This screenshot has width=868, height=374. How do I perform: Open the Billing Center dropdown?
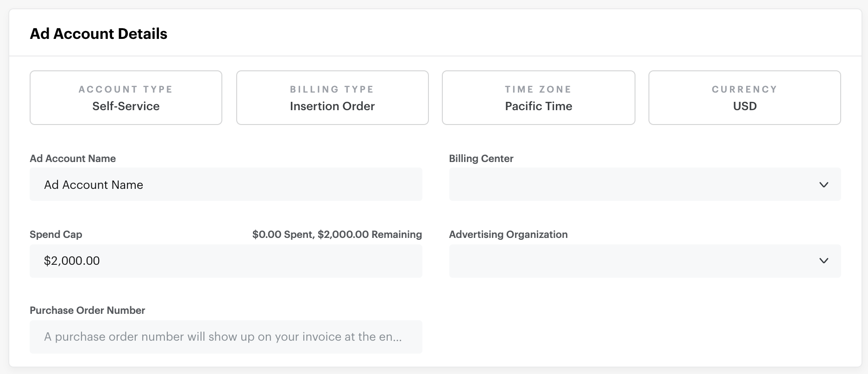point(645,184)
